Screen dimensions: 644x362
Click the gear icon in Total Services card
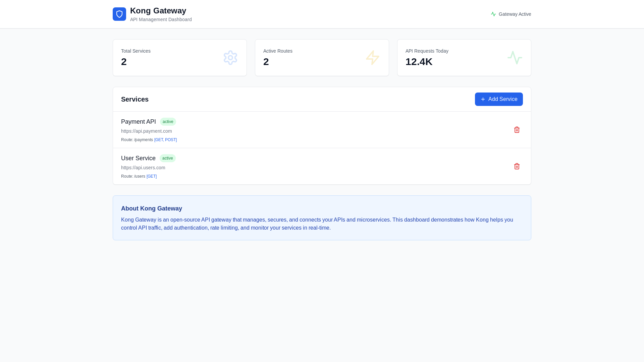[230, 58]
